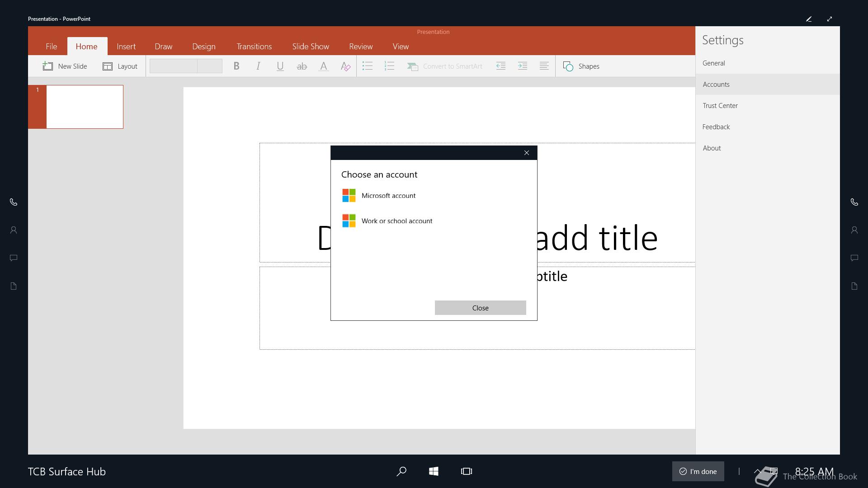868x488 pixels.
Task: Click the left sidebar phone call icon
Action: click(14, 202)
